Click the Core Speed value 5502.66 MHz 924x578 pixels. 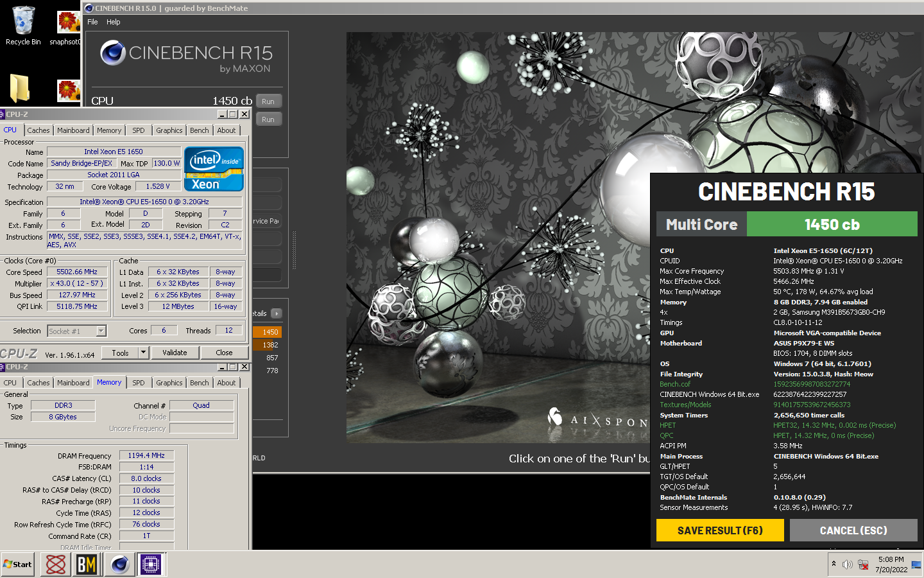coord(77,272)
